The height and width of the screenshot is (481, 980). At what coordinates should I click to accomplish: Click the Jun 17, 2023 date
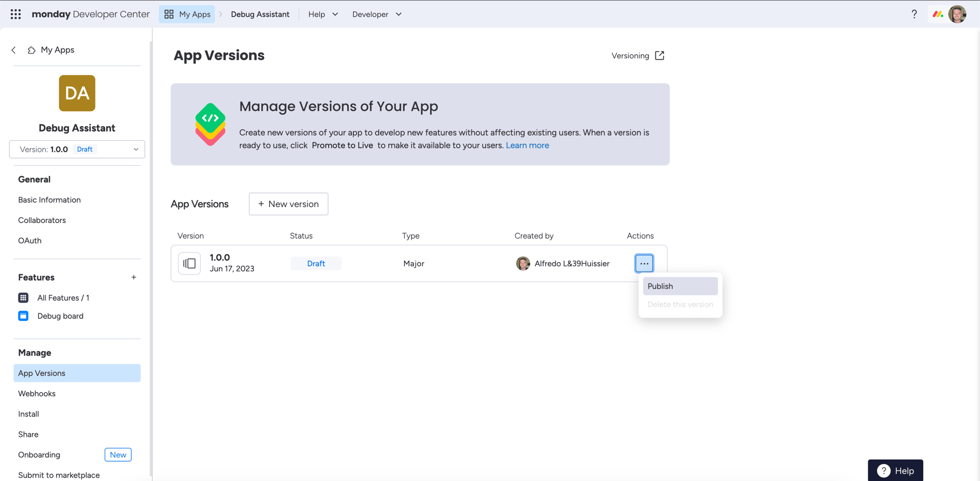pos(232,269)
